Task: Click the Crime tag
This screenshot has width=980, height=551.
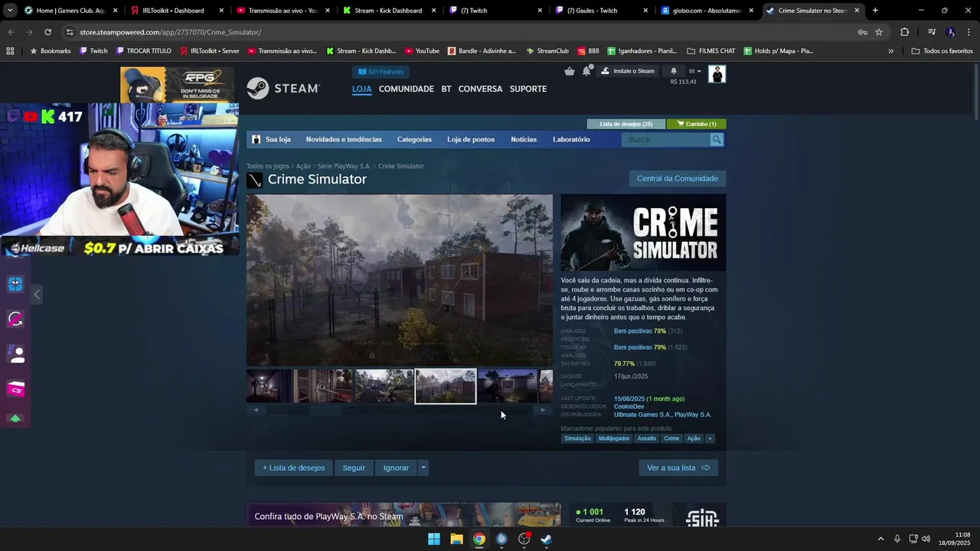Action: tap(671, 439)
